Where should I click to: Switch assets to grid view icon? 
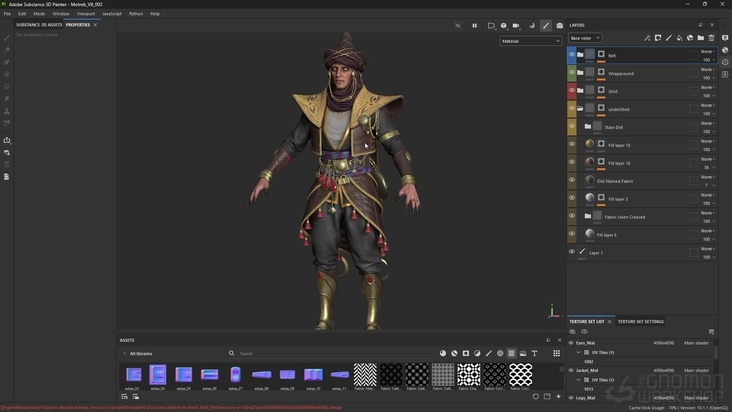556,353
